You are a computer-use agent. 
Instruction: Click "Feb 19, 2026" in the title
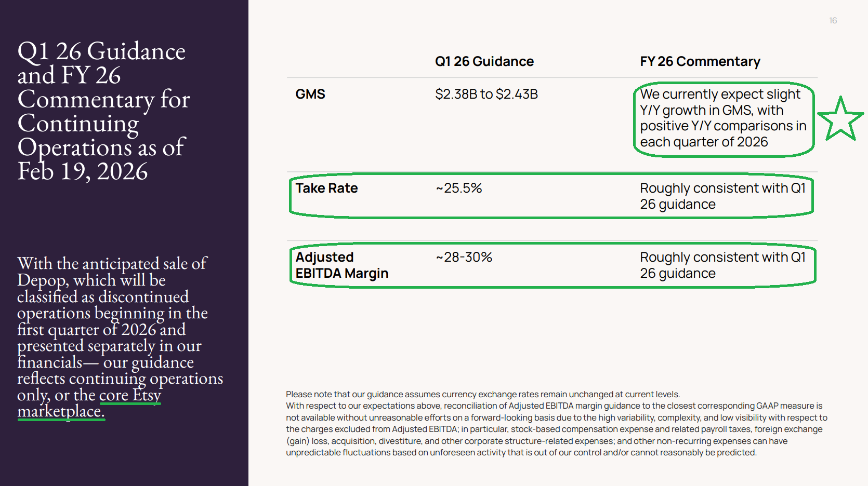pyautogui.click(x=83, y=172)
